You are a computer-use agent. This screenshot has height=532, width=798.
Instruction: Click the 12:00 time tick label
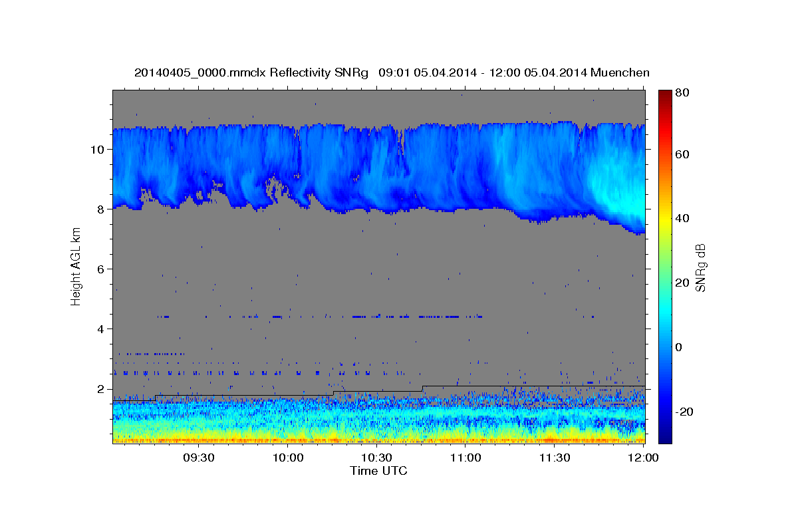pyautogui.click(x=643, y=458)
